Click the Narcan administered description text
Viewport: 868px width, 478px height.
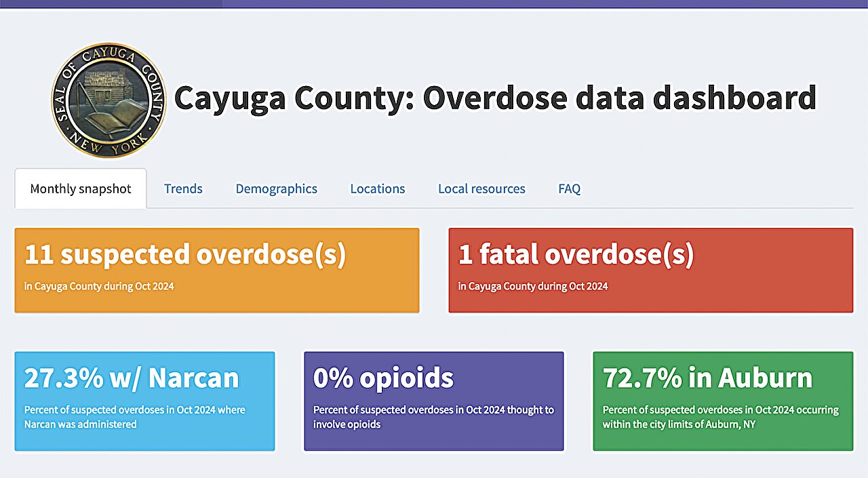[x=134, y=417]
